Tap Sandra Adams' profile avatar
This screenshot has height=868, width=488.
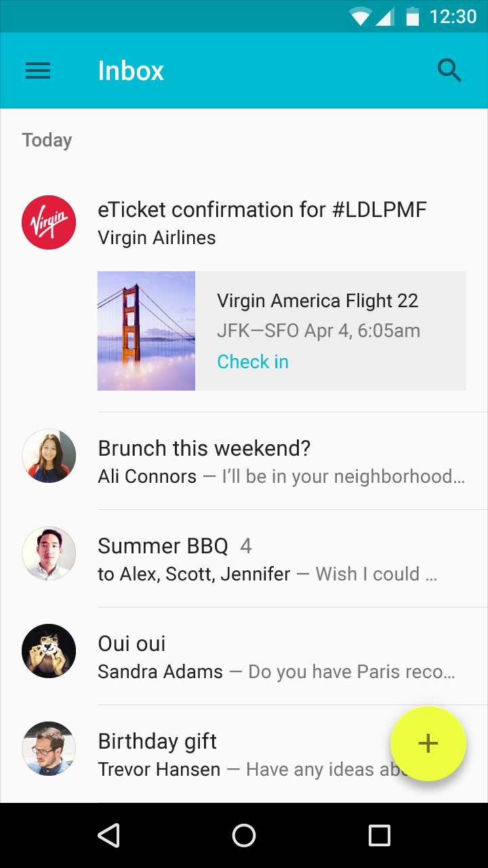(49, 651)
